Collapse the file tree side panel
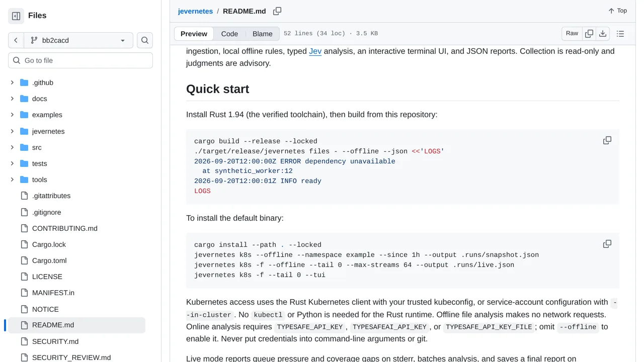Screen dimensions: 644x362 point(16,16)
